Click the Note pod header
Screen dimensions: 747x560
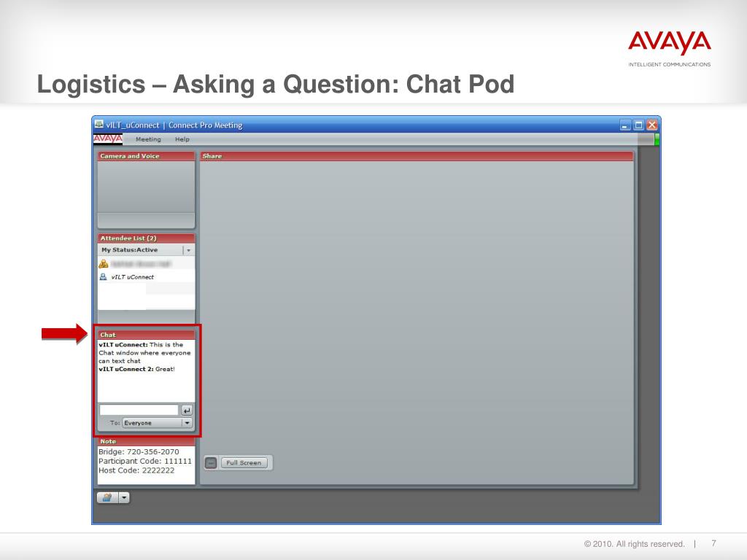[x=146, y=441]
